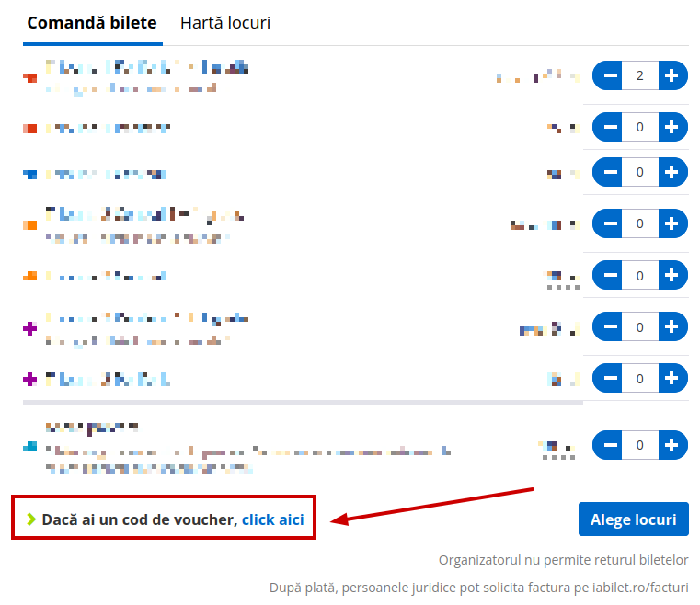Add one ticket in third row
This screenshot has width=700, height=605.
click(x=671, y=172)
